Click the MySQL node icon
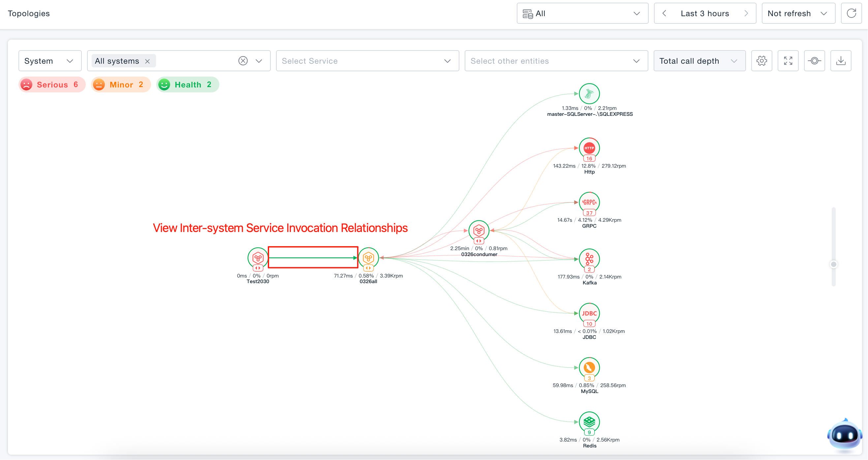 tap(589, 367)
